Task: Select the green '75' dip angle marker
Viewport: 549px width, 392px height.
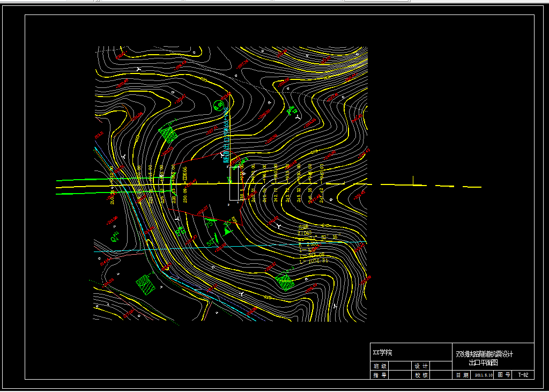Action: tap(210, 224)
